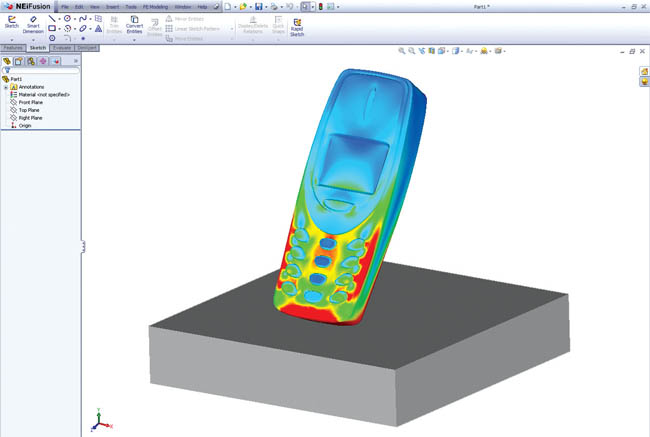Open the dropdown below Convert Entities
This screenshot has height=437, width=650.
pos(134,40)
